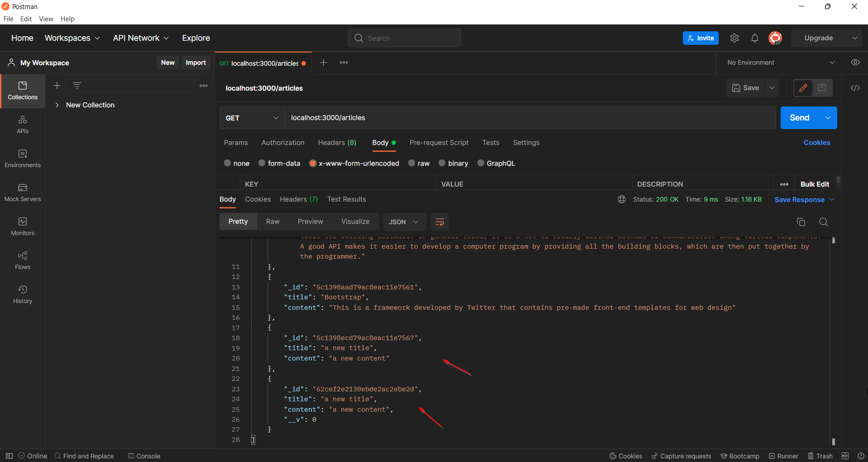Click the Import button

pos(196,63)
